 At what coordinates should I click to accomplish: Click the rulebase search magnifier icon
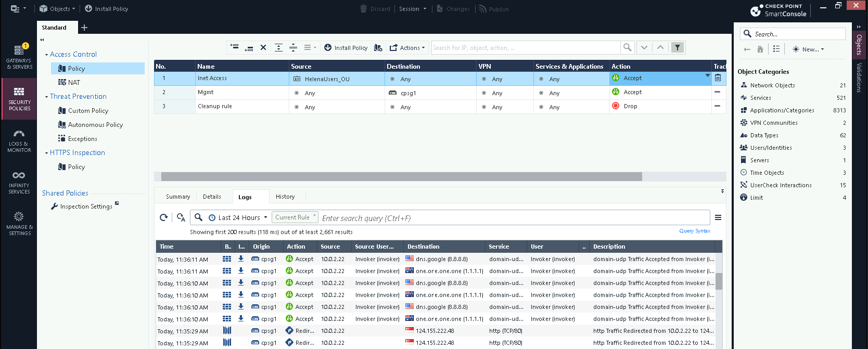628,48
